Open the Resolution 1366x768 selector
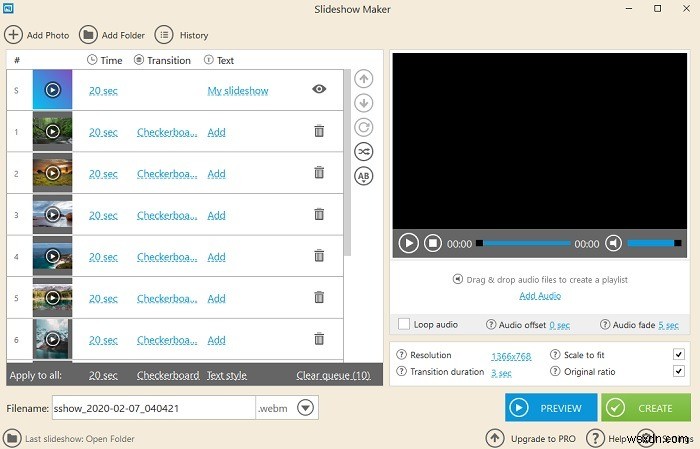Screen dimensions: 700x449 click(511, 356)
